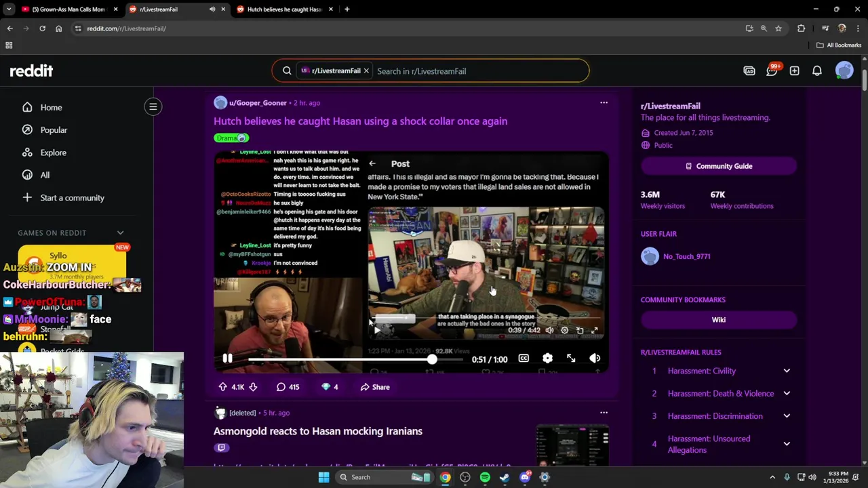Show hidden system tray icons

pos(772,477)
